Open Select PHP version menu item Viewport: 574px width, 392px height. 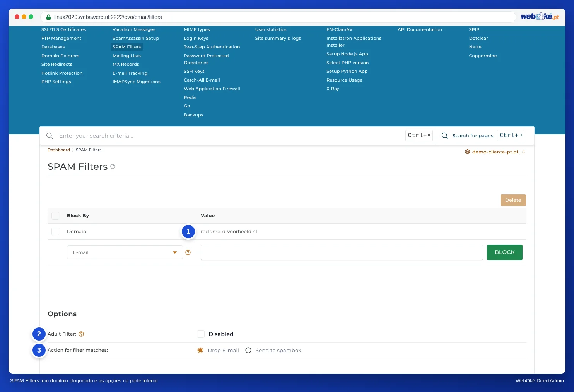(x=348, y=63)
